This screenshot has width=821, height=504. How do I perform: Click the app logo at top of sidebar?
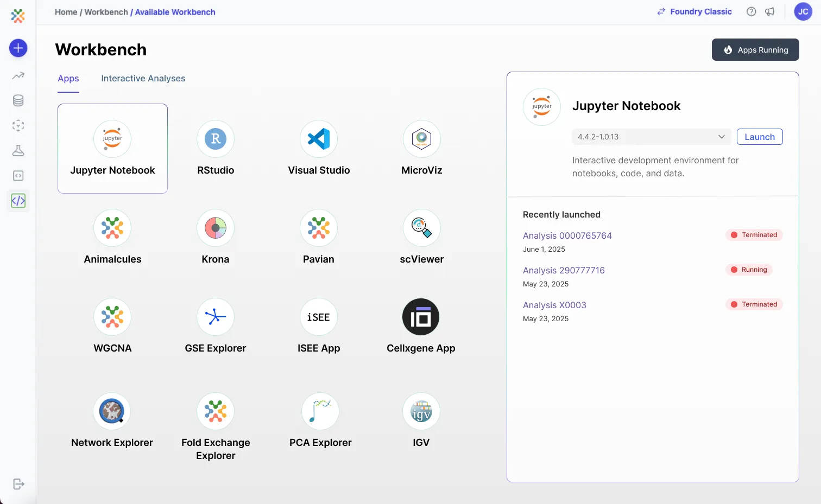click(18, 16)
